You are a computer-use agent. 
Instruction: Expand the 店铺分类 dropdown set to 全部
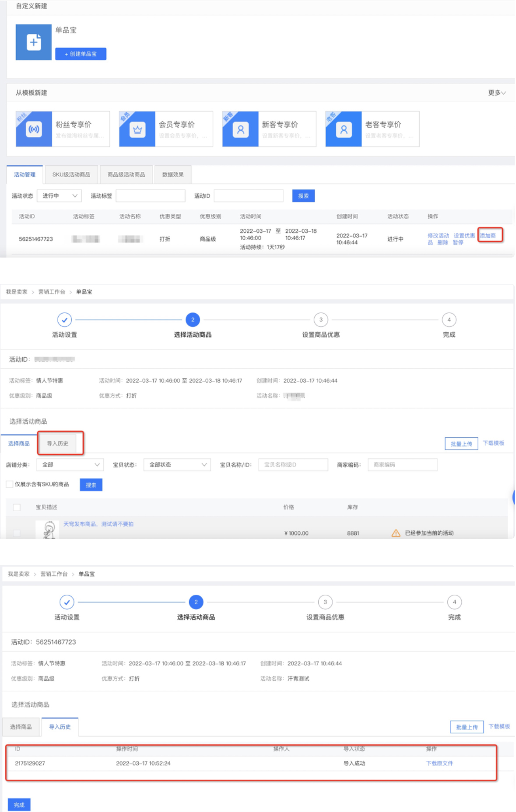(70, 465)
